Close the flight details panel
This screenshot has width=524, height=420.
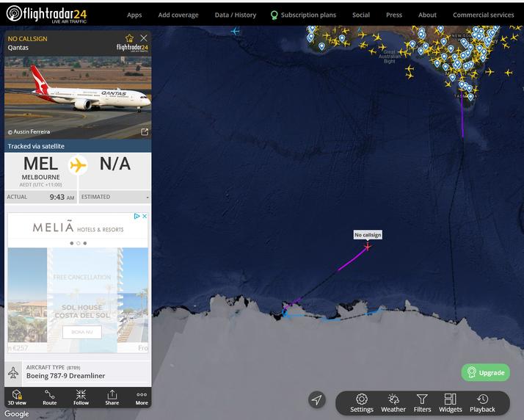click(144, 37)
